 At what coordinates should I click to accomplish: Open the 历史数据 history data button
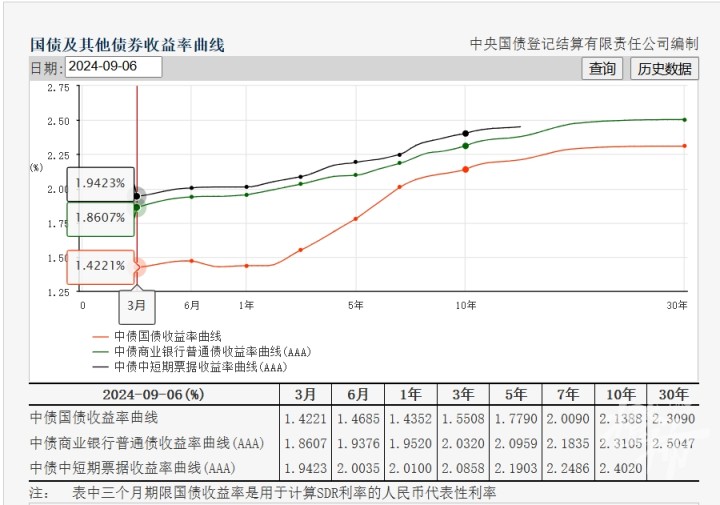click(x=664, y=69)
